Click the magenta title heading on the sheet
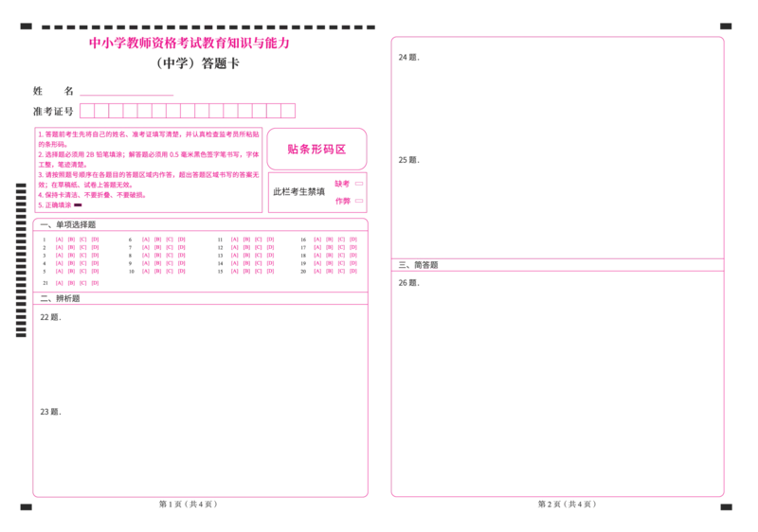The width and height of the screenshot is (758, 532). point(189,44)
